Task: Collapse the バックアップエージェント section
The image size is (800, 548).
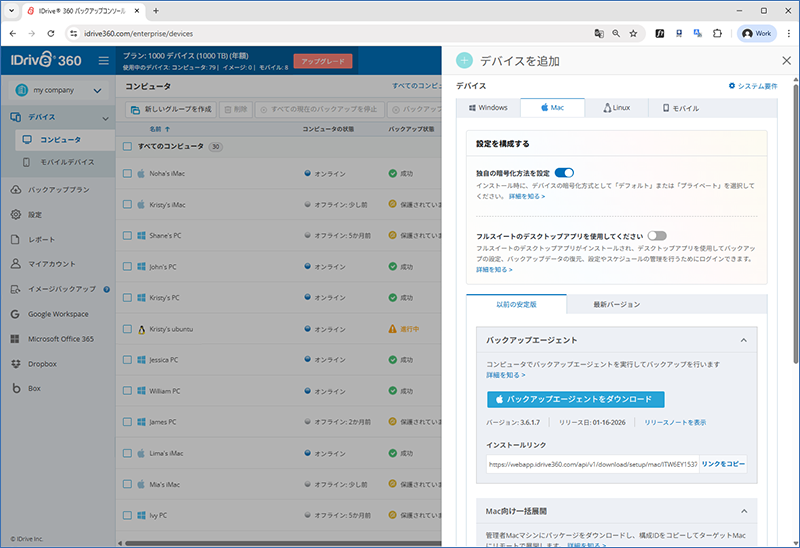Action: [743, 340]
